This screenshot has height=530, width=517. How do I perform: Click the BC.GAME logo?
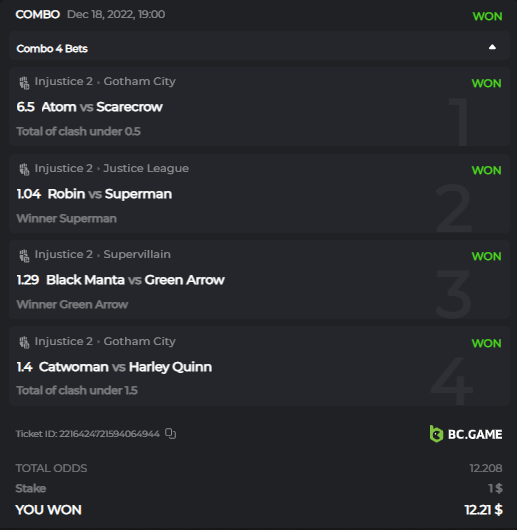(x=466, y=434)
